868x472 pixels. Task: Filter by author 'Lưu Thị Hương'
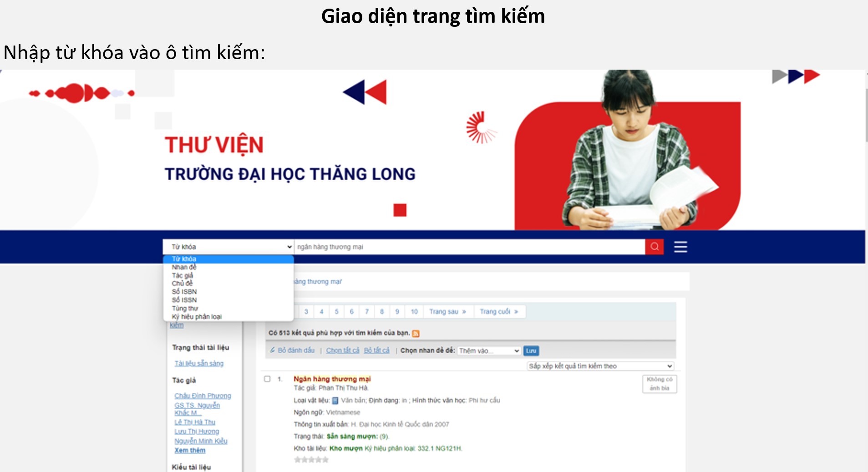click(x=197, y=431)
